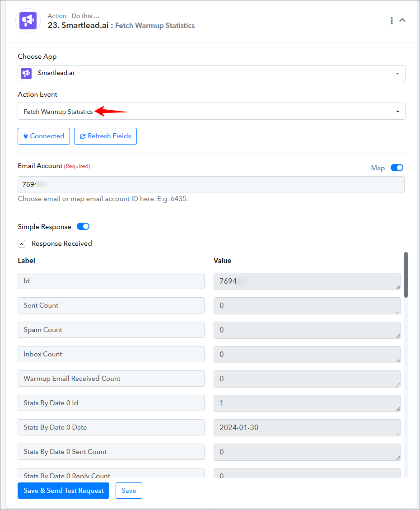Click the Stats By Date 0 Date label
Viewport: 420px width, 510px height.
[x=111, y=427]
